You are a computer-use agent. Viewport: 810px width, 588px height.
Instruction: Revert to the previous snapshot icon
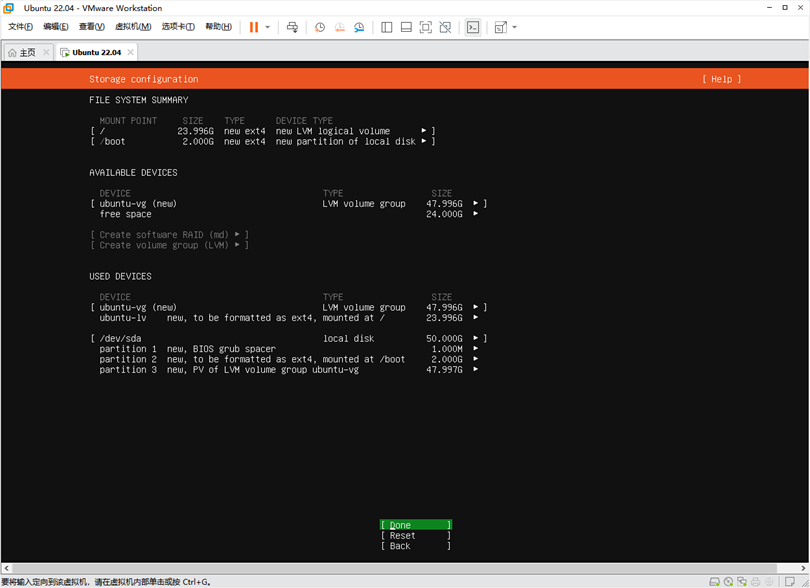339,27
